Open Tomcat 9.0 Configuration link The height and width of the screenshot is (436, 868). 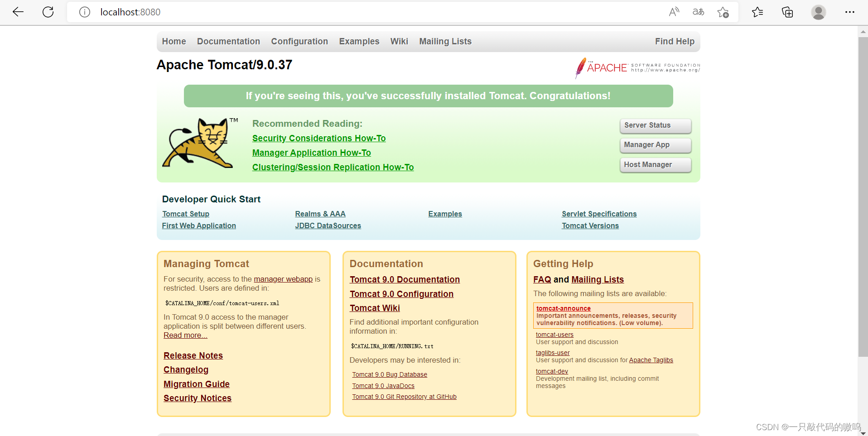(401, 294)
